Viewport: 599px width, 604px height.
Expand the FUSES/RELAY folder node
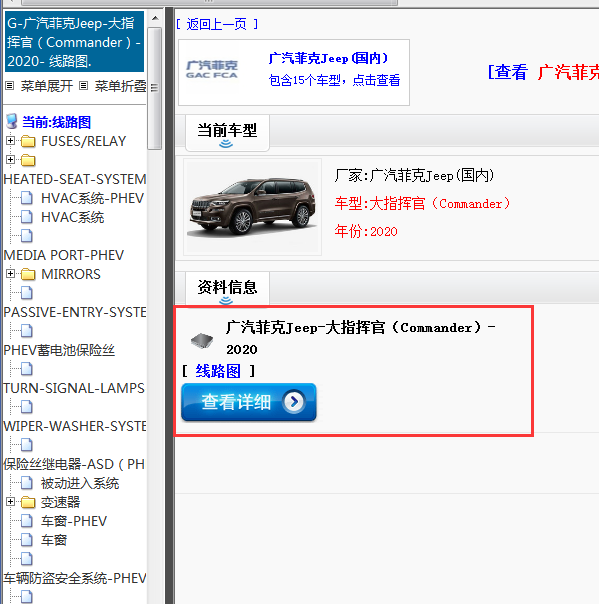(10, 141)
